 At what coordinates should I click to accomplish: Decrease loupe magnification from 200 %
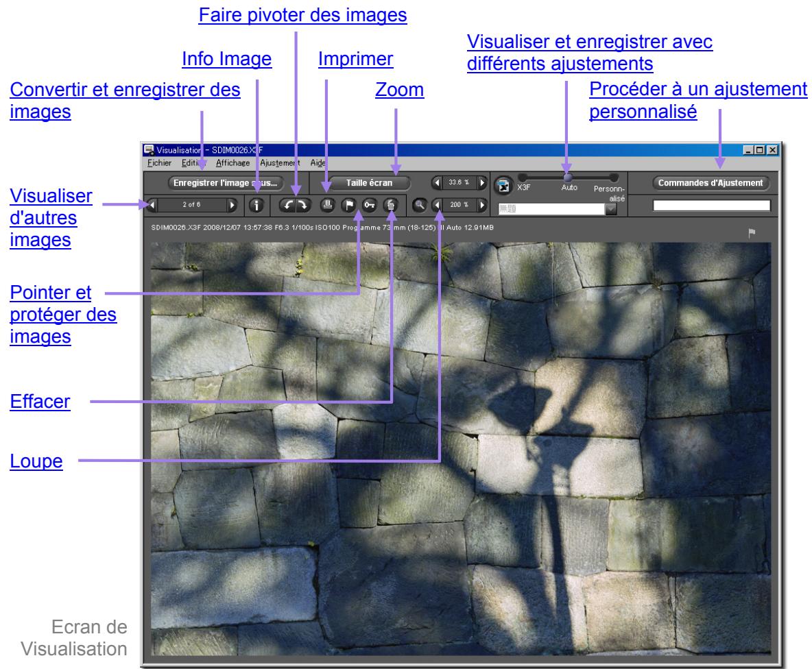[x=437, y=206]
